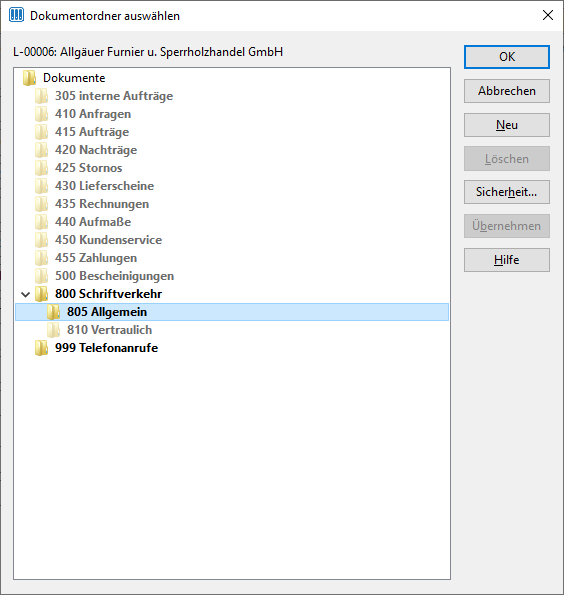This screenshot has width=564, height=595.
Task: Open Hilfe for this dialog
Action: [x=507, y=260]
